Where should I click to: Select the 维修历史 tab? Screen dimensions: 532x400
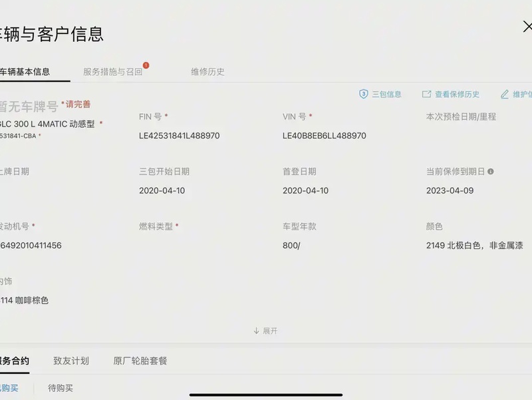point(207,72)
